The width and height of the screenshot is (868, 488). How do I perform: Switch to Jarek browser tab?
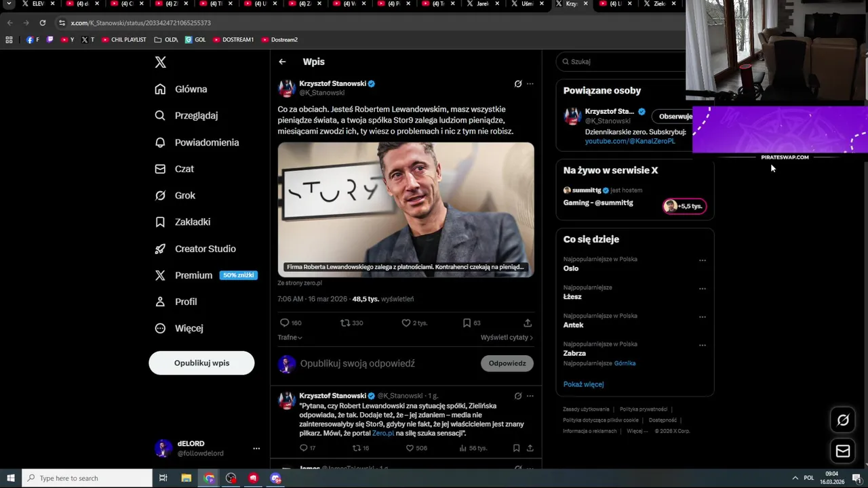coord(483,4)
